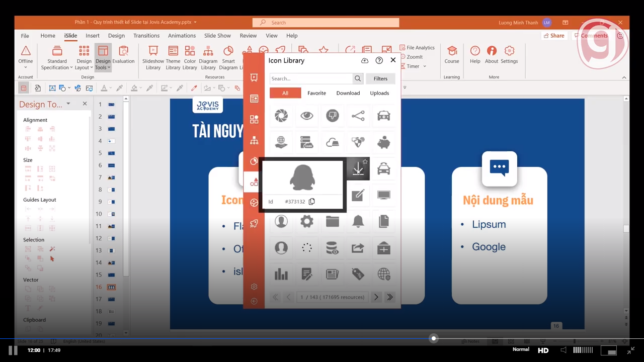Pause the video playback
The height and width of the screenshot is (362, 644).
pyautogui.click(x=13, y=350)
